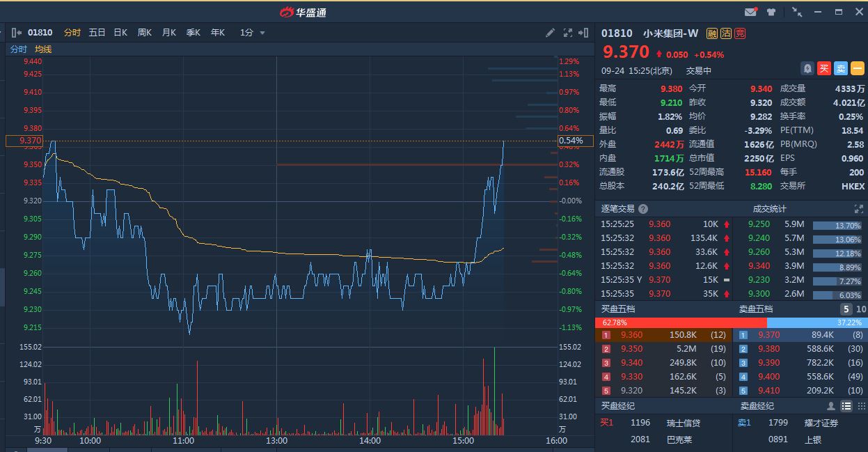The height and width of the screenshot is (452, 868).
Task: Switch to 年K chart tab
Action: point(218,33)
